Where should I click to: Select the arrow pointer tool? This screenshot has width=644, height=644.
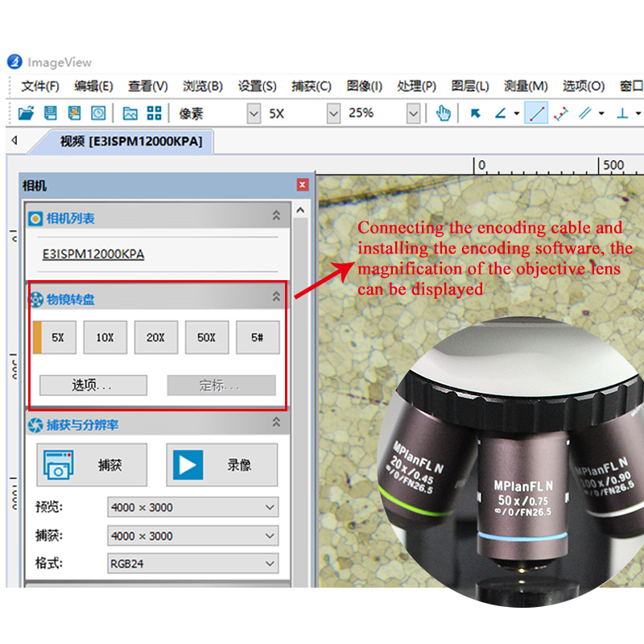pos(476,114)
